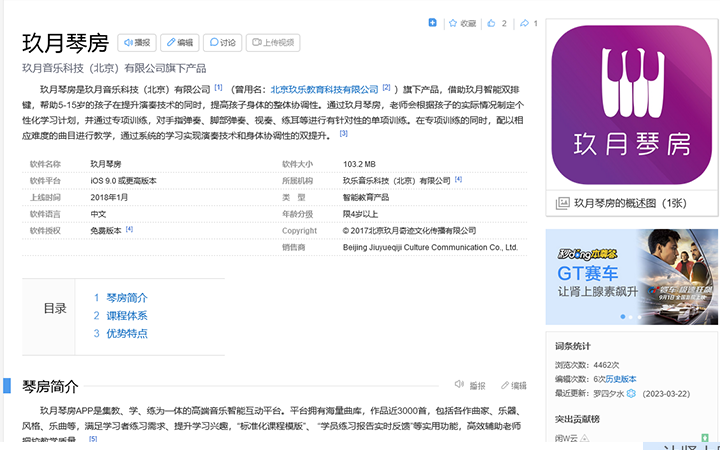The height and width of the screenshot is (450, 720).
Task: Open the 罗四夕水 contributor link
Action: (x=608, y=394)
